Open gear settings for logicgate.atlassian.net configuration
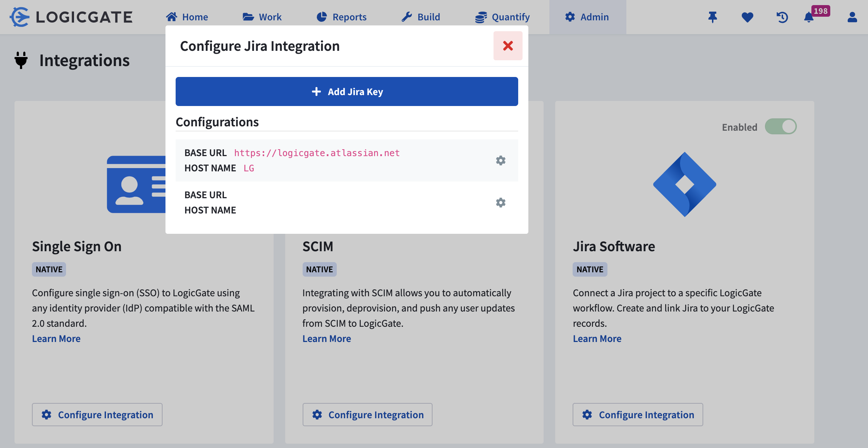This screenshot has width=868, height=448. [500, 160]
